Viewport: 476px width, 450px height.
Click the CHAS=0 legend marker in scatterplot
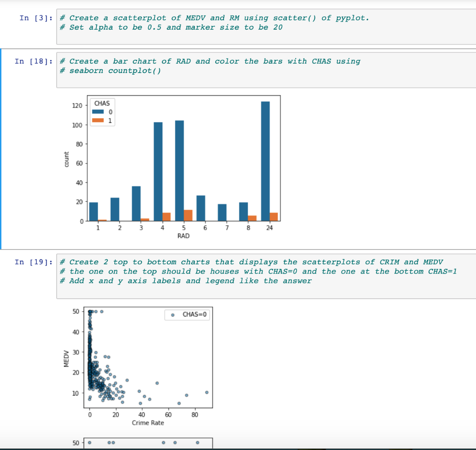[172, 315]
